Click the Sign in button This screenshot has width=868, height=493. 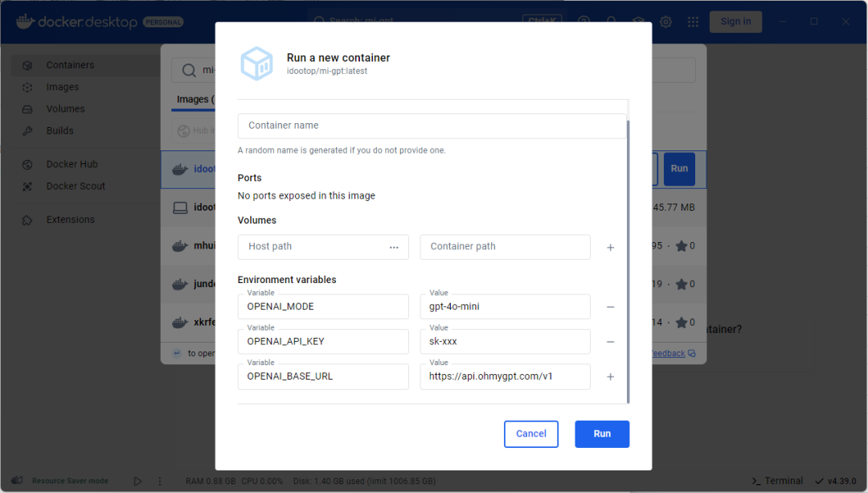(x=735, y=22)
